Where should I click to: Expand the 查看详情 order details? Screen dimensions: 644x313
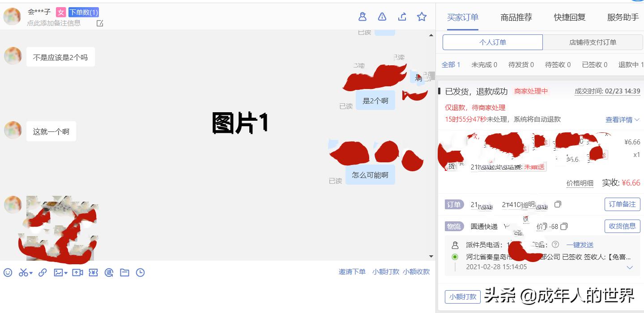(x=619, y=119)
